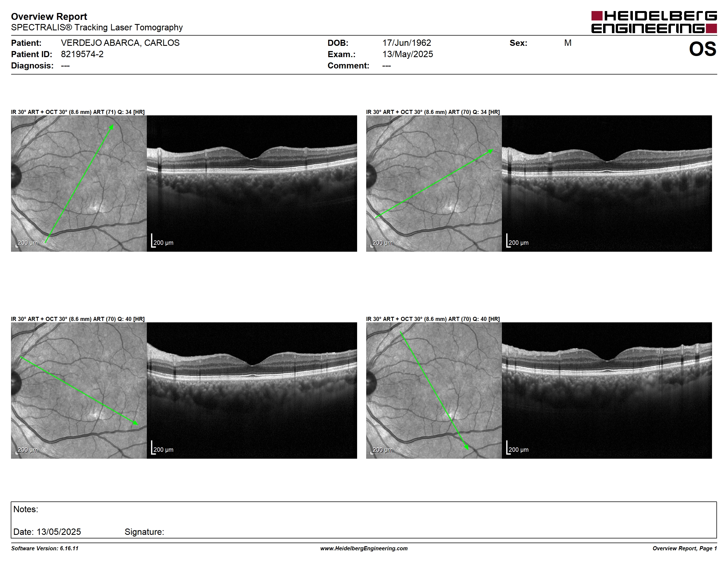Open the top-right OCT B-scan image
The width and height of the screenshot is (728, 563).
[607, 184]
